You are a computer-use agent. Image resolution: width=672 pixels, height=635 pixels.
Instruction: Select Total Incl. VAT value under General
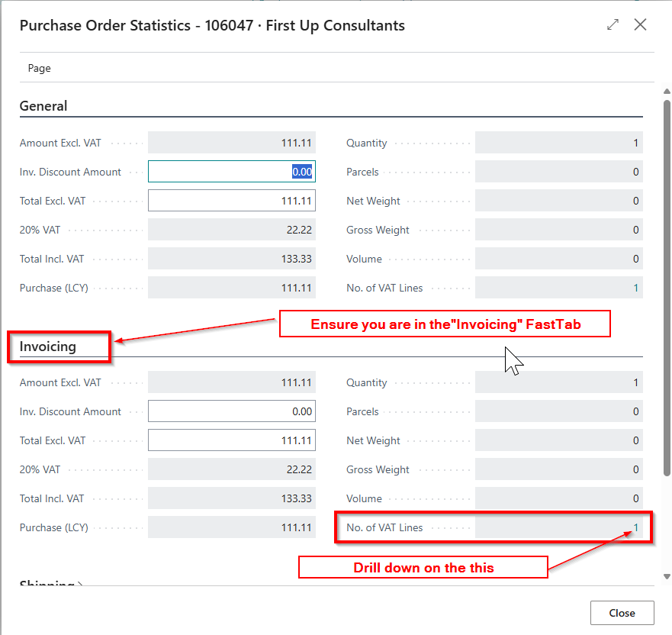pos(231,259)
